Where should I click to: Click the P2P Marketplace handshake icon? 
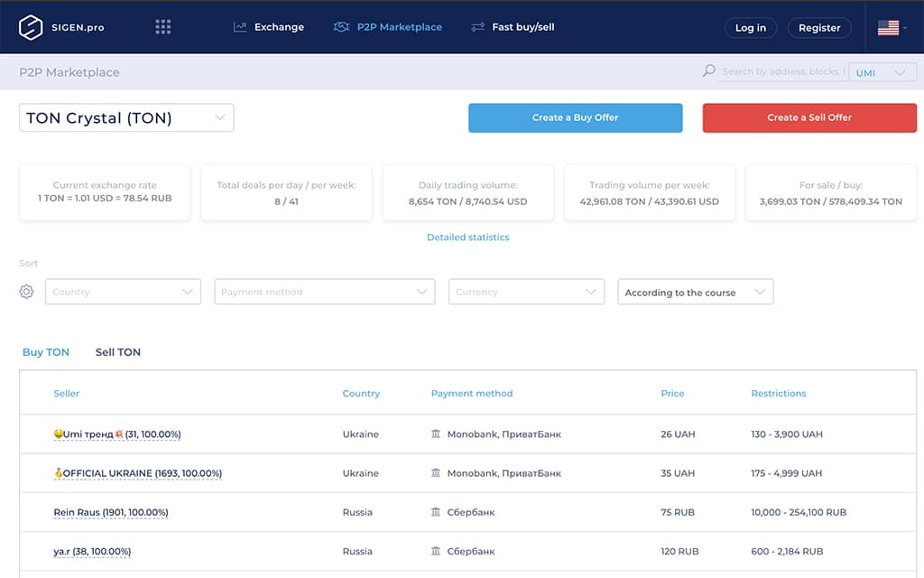click(341, 27)
